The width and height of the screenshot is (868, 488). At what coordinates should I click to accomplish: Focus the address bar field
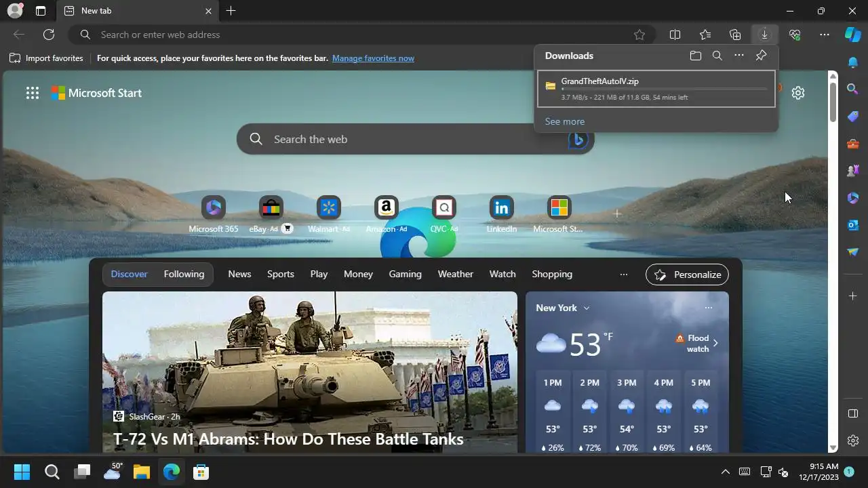point(363,35)
